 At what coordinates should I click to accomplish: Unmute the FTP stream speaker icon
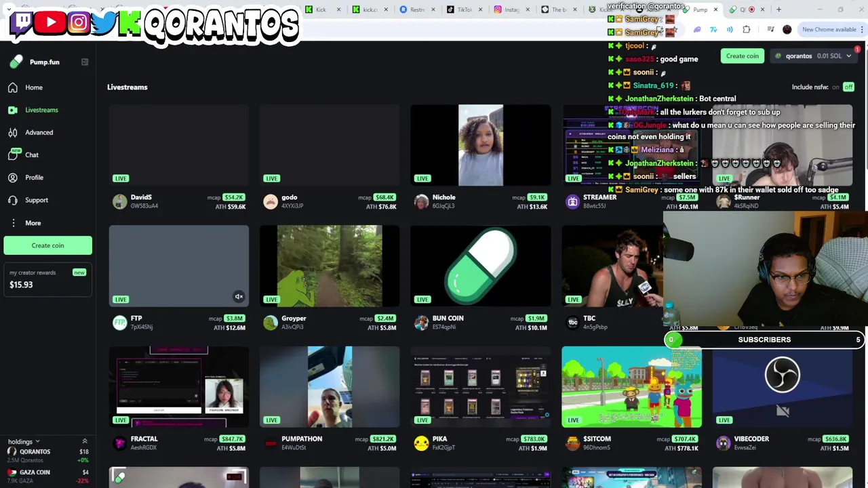click(239, 297)
